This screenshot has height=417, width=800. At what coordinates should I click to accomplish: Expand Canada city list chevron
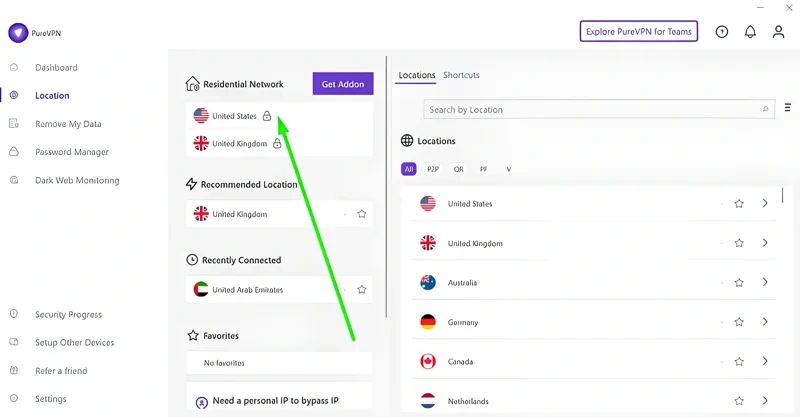[x=765, y=361]
